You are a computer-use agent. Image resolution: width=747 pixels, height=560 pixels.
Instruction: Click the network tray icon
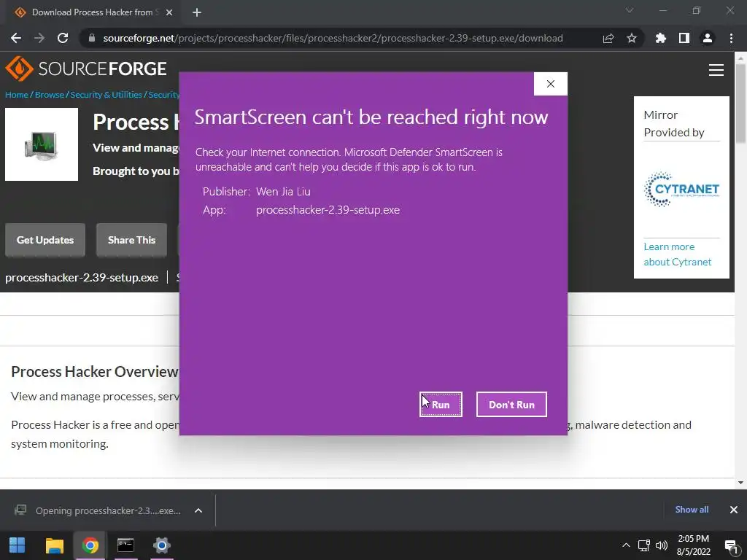coord(644,545)
